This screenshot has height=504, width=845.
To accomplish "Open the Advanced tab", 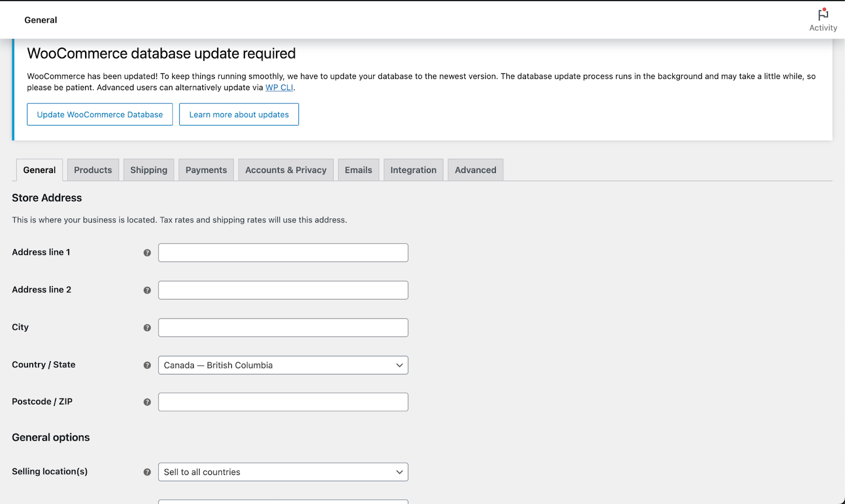I will pyautogui.click(x=475, y=170).
